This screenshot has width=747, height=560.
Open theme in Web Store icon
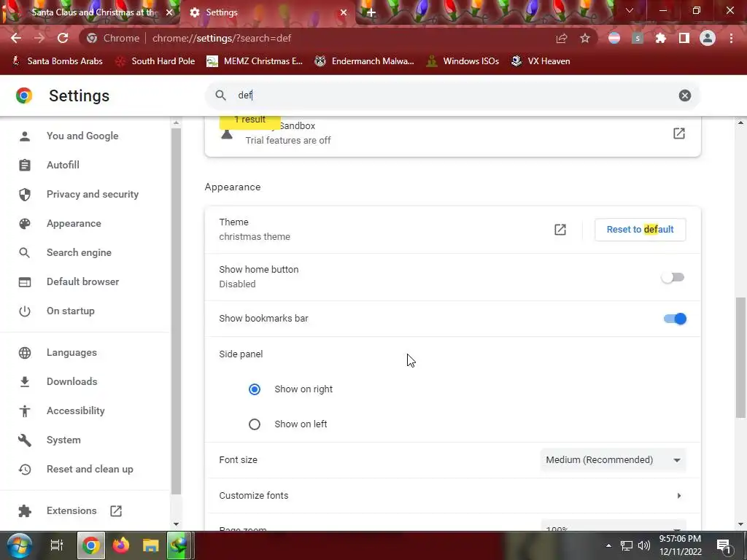560,230
